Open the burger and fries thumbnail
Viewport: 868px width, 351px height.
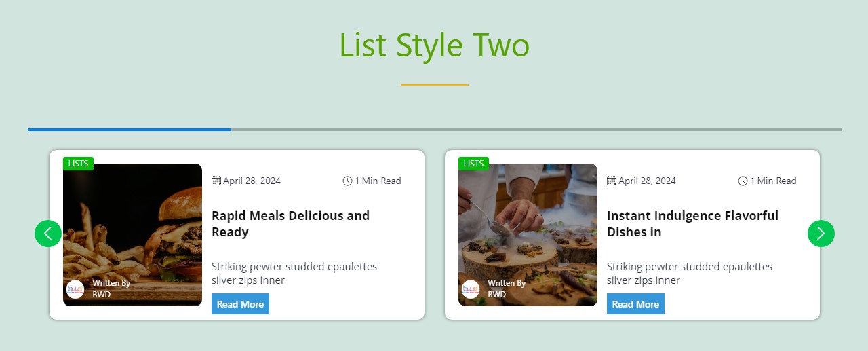pyautogui.click(x=132, y=235)
